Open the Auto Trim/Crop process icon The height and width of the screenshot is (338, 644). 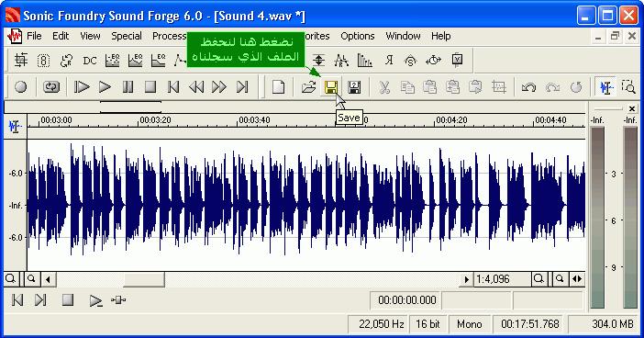pyautogui.click(x=20, y=61)
